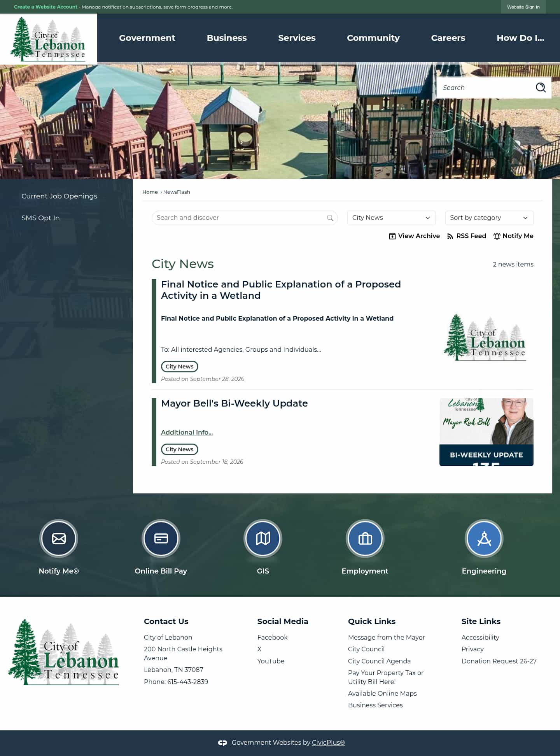The width and height of the screenshot is (560, 756).
Task: Click the CivicPlus logo icon in footer
Action: click(x=222, y=743)
